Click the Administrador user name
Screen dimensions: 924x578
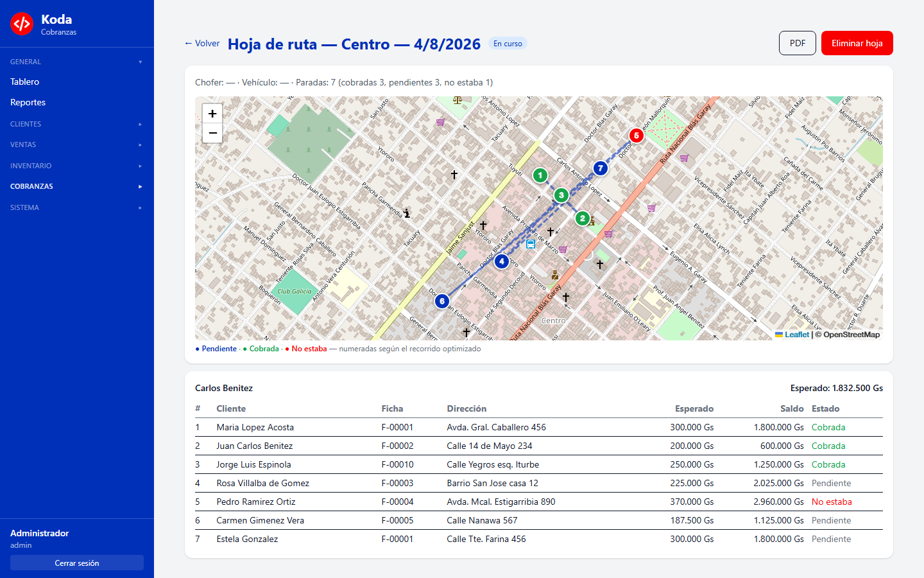[39, 533]
